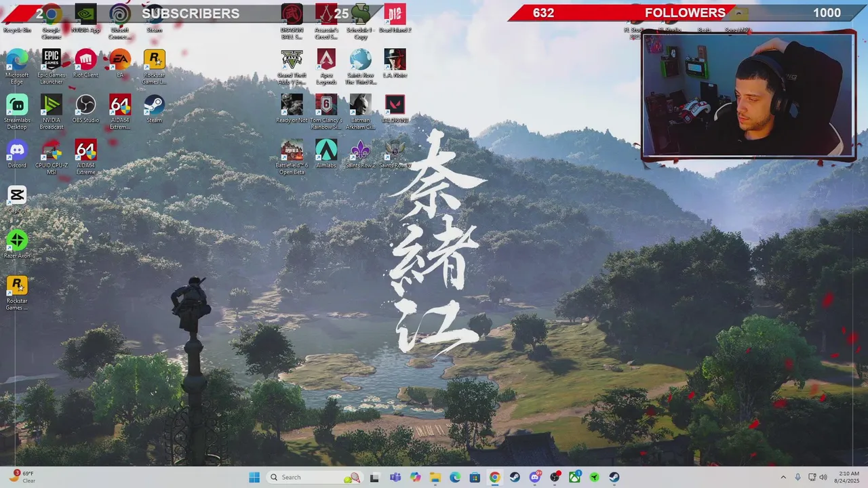Viewport: 868px width, 488px height.
Task: Select the Ubisoft Connect desktop shortcut
Action: pos(120,20)
